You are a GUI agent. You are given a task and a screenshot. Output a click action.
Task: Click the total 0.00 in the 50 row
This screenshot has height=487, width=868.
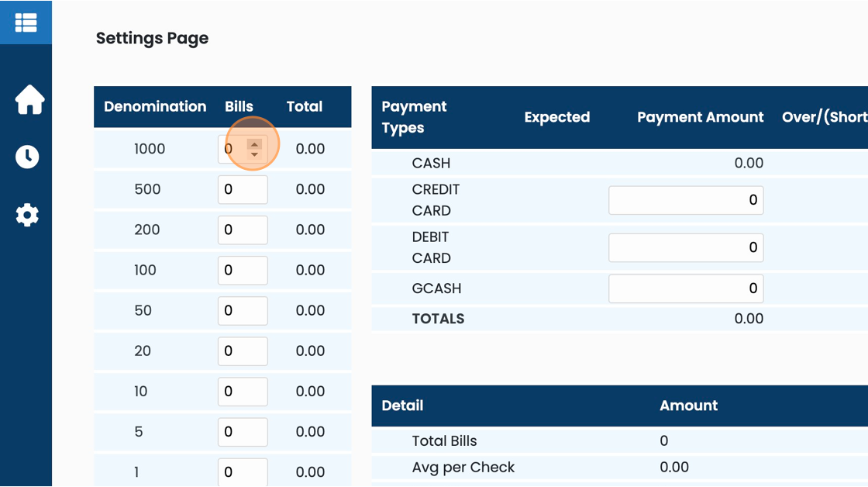[310, 311]
